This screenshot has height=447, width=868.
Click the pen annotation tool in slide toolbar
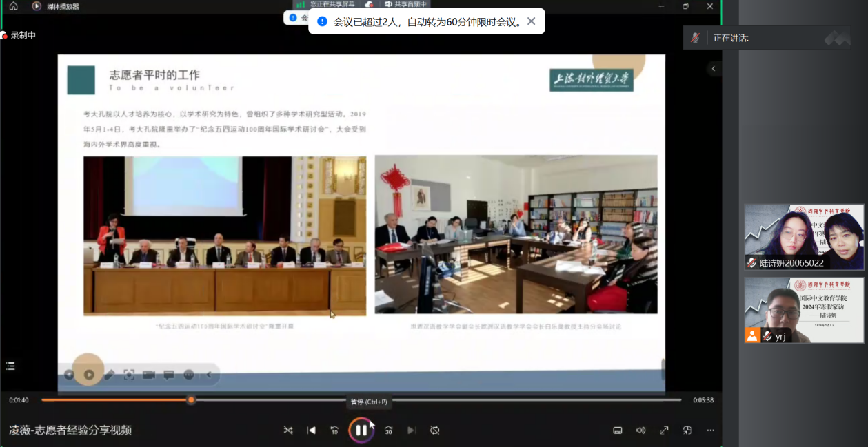pos(109,375)
